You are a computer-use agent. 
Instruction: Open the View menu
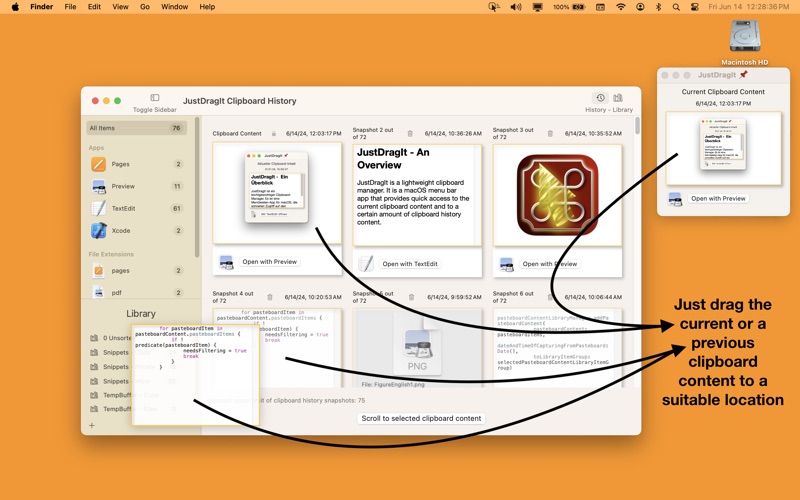120,7
